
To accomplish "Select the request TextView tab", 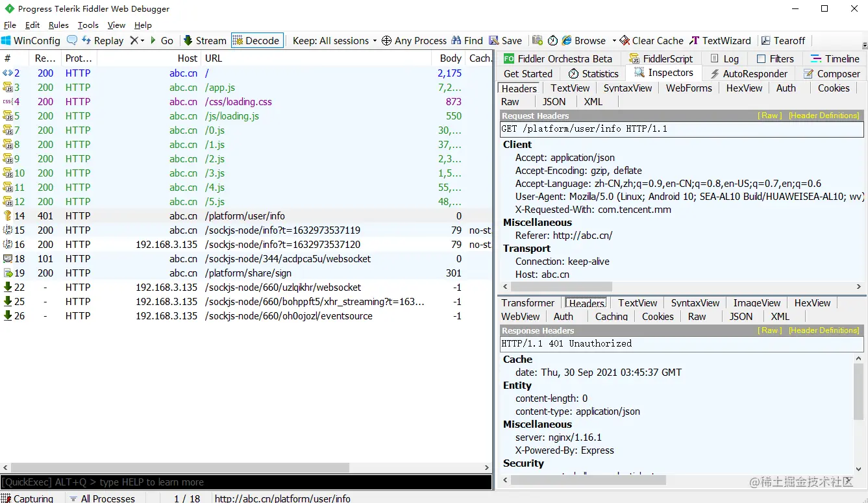I will pos(570,88).
